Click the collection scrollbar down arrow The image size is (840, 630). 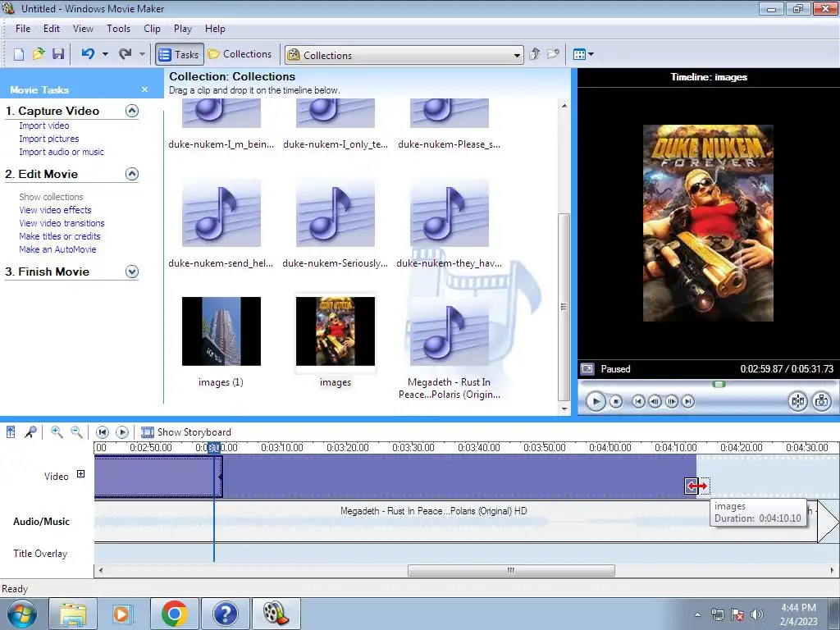tap(564, 409)
